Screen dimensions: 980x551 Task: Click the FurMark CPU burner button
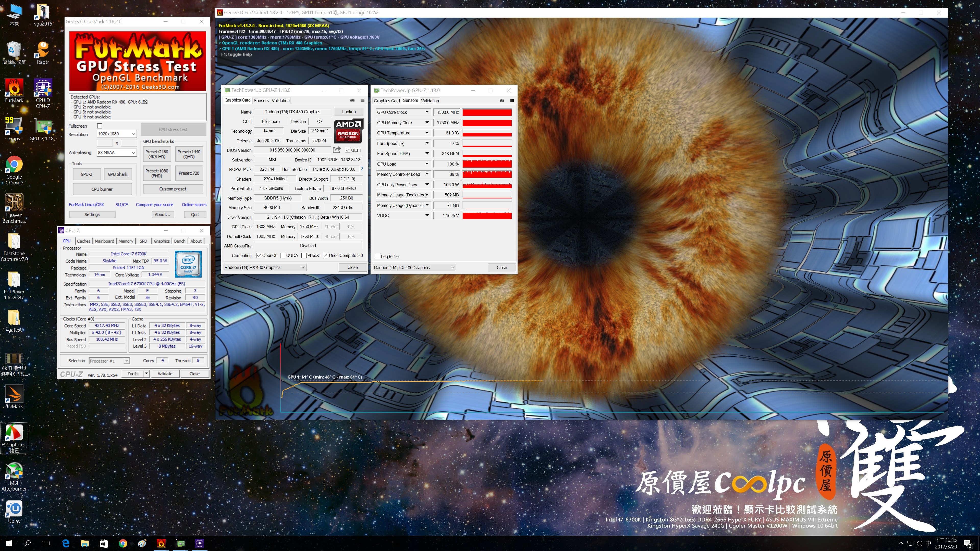pyautogui.click(x=102, y=189)
